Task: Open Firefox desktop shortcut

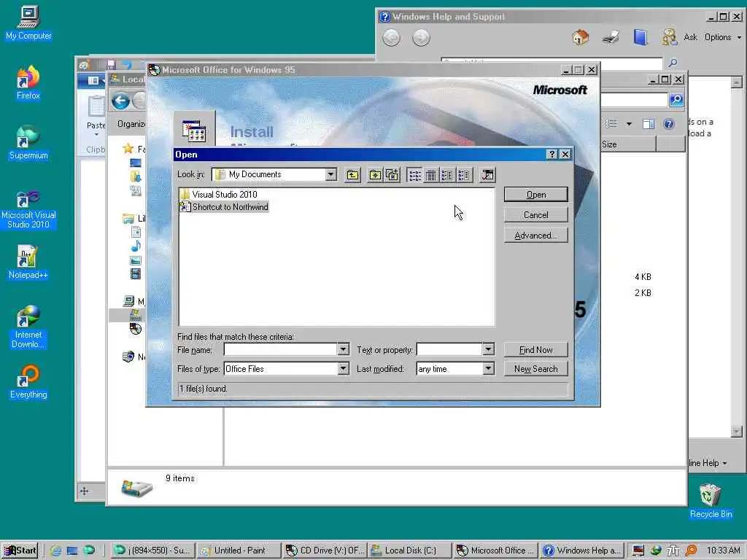Action: point(28,82)
